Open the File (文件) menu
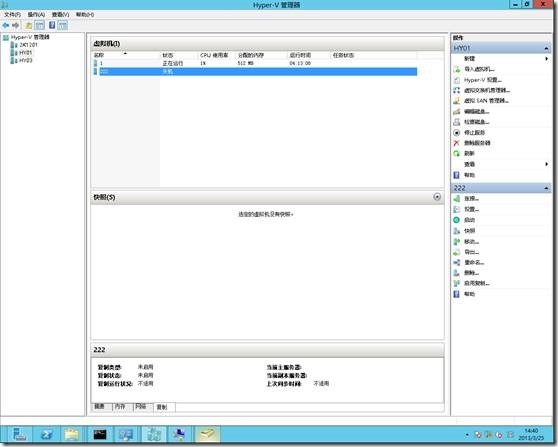 point(12,15)
